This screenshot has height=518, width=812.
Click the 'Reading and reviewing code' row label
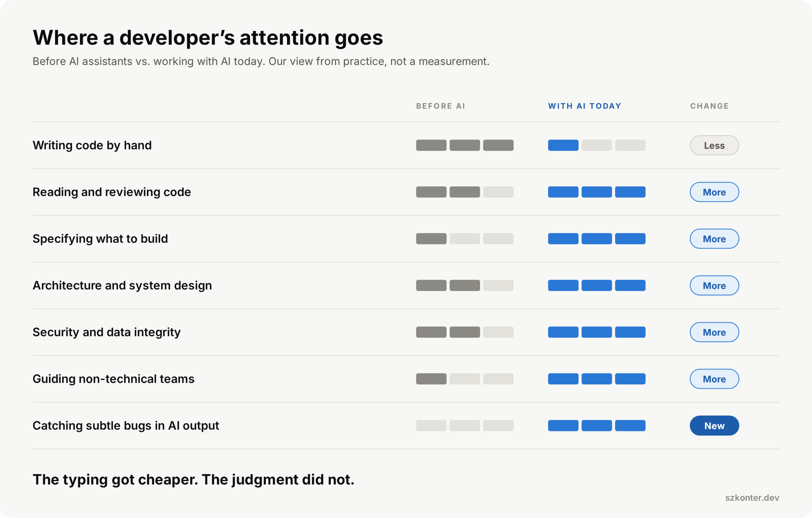[x=112, y=192]
